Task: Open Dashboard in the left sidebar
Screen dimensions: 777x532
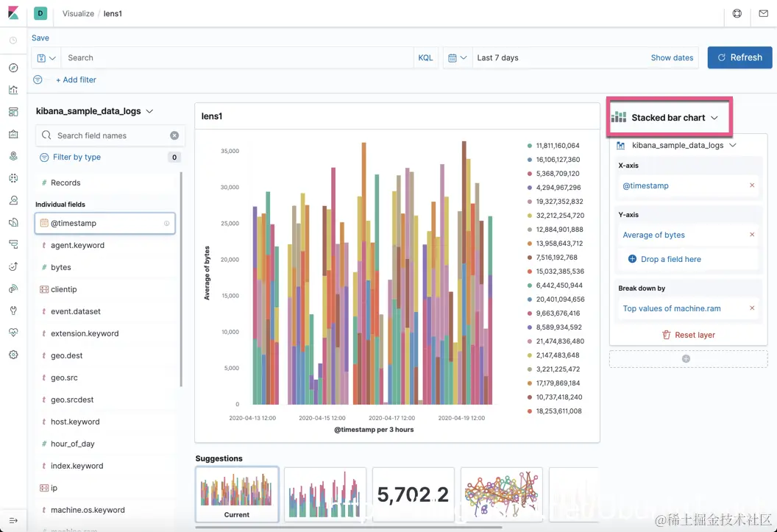Action: click(13, 112)
